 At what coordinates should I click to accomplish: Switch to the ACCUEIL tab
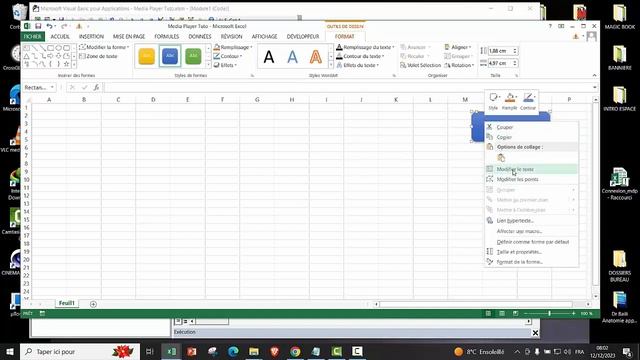click(60, 36)
